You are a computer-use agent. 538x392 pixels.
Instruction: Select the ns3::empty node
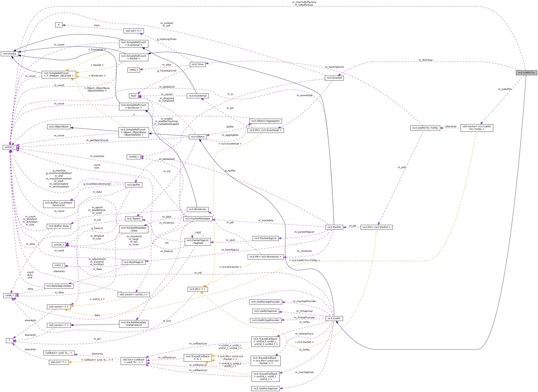(9, 54)
